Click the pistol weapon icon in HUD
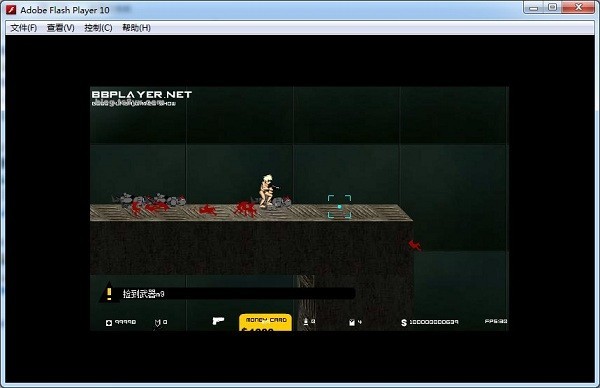 point(218,321)
